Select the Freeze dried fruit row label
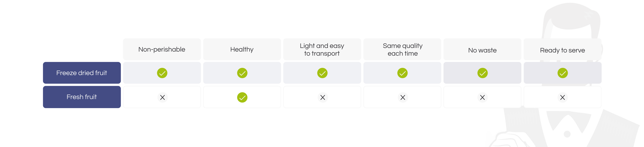The image size is (644, 147). click(x=82, y=73)
